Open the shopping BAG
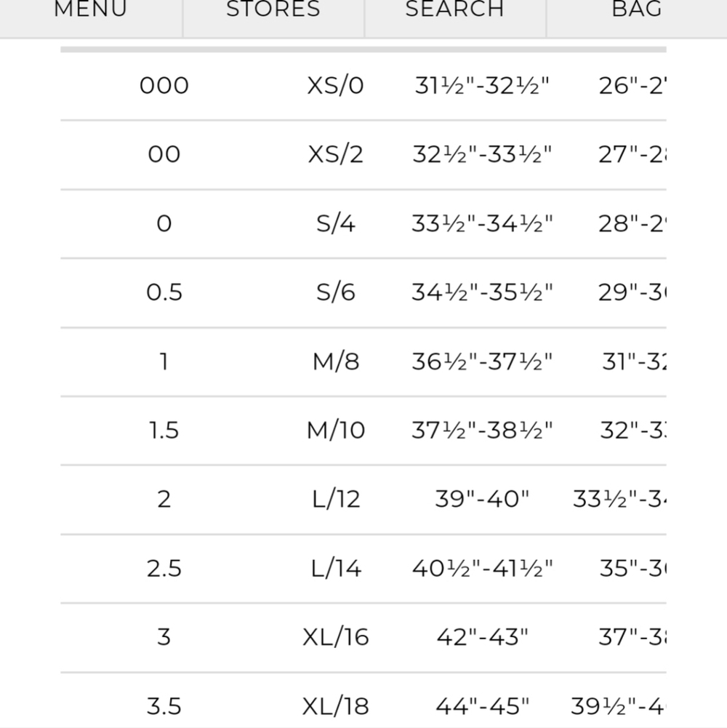 tap(637, 10)
